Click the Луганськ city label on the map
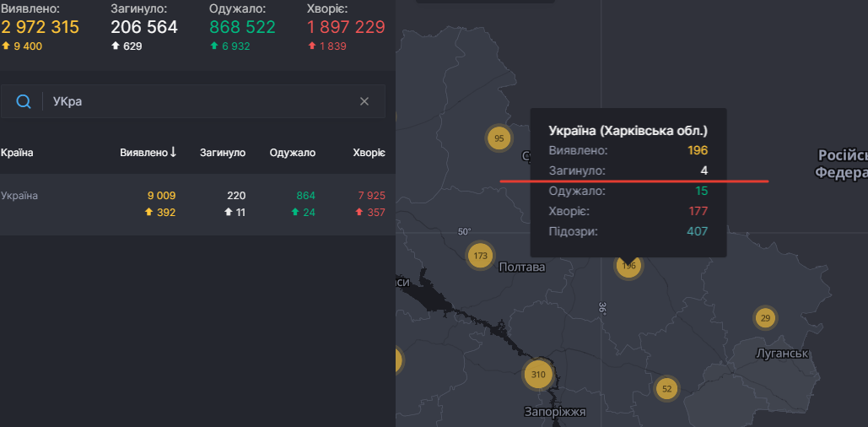The height and width of the screenshot is (427, 868). tap(783, 353)
